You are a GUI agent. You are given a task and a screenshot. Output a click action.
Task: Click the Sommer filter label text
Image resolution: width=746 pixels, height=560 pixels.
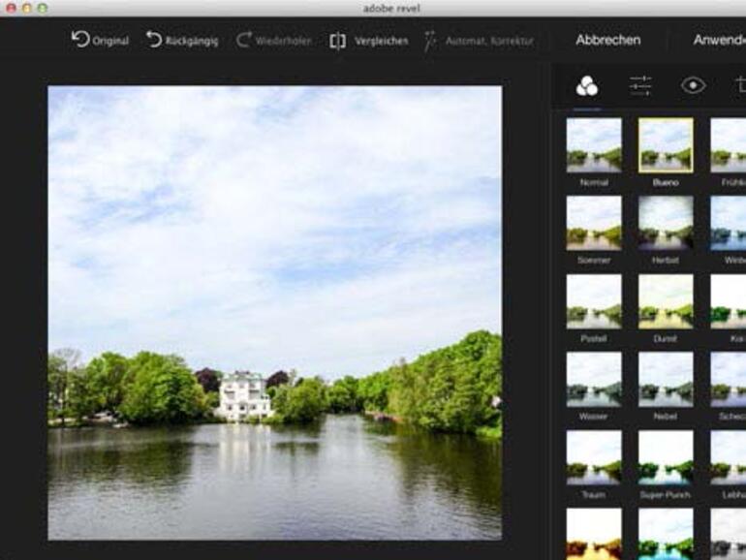click(x=594, y=261)
